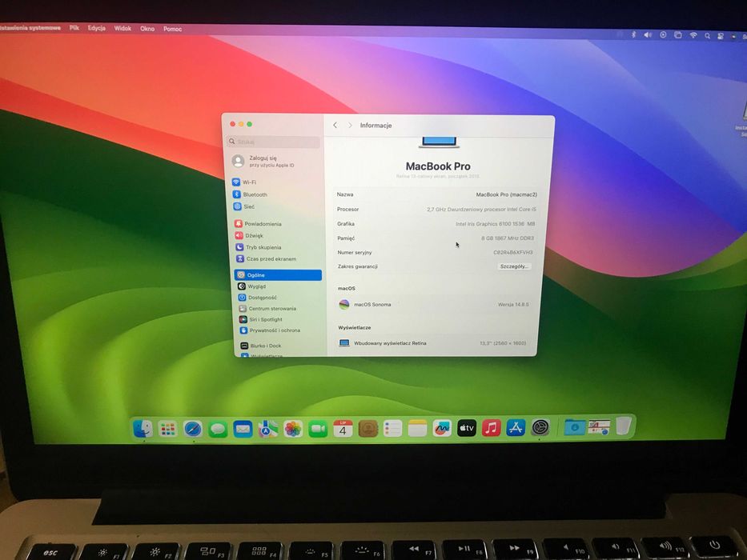
Task: Click the settings search field
Action: coord(274,142)
